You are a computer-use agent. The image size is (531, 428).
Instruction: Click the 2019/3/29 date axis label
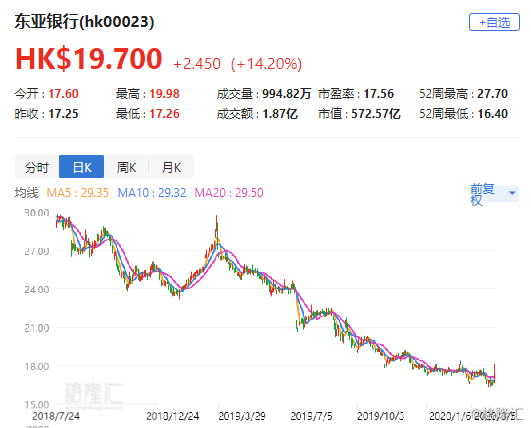tap(242, 416)
